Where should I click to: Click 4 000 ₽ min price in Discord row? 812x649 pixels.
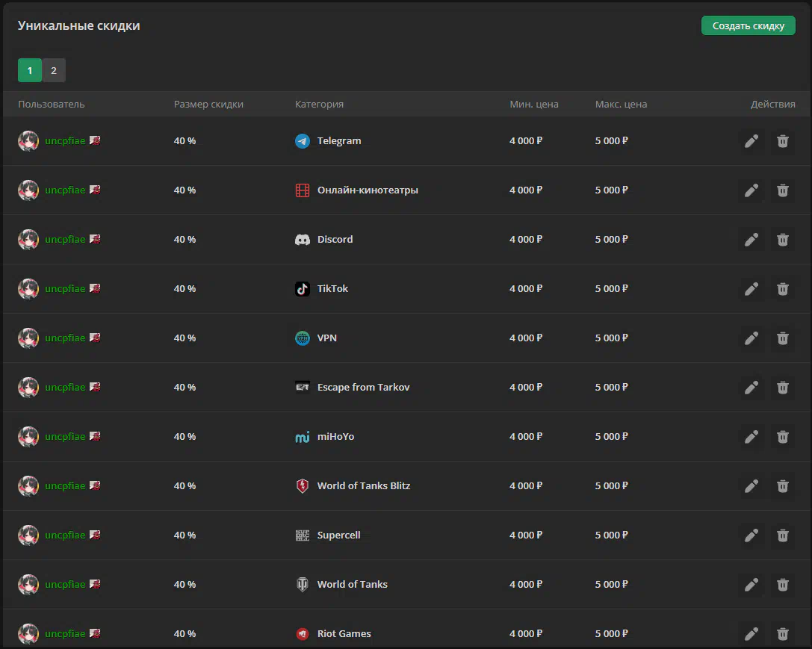[x=526, y=240]
